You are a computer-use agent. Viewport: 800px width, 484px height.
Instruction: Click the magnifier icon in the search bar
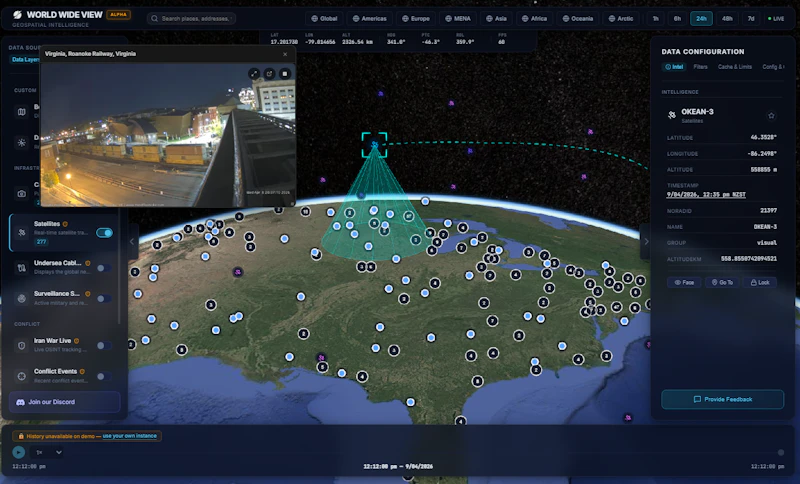154,18
